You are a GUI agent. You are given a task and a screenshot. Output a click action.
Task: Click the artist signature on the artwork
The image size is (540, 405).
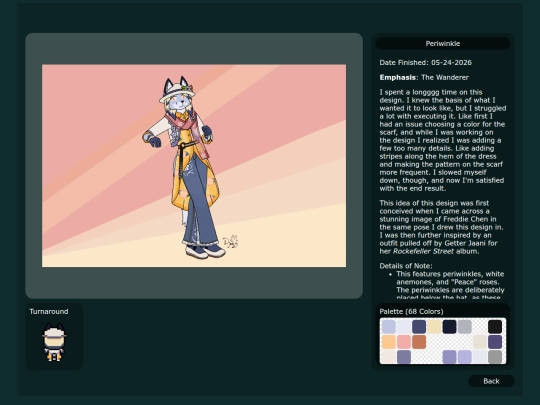[231, 241]
